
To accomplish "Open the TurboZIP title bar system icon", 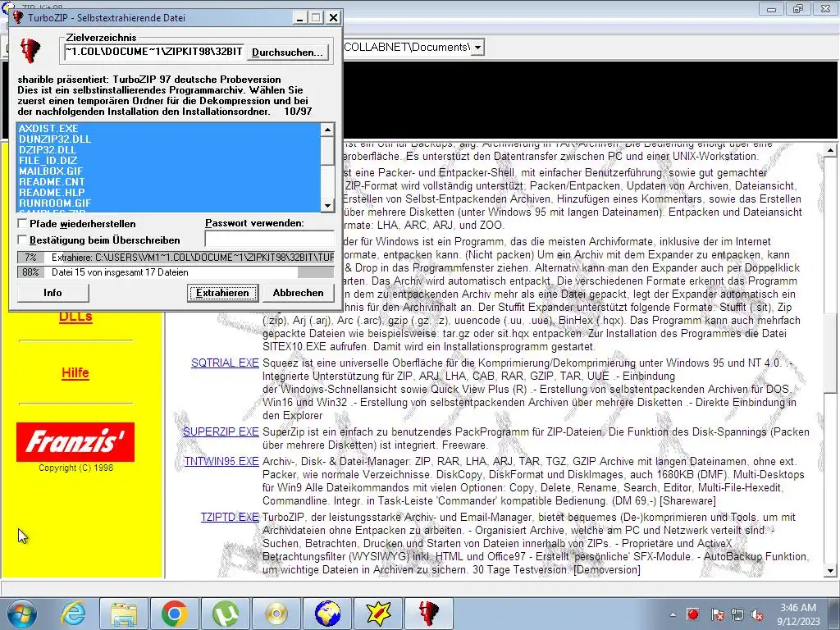I will pos(18,18).
